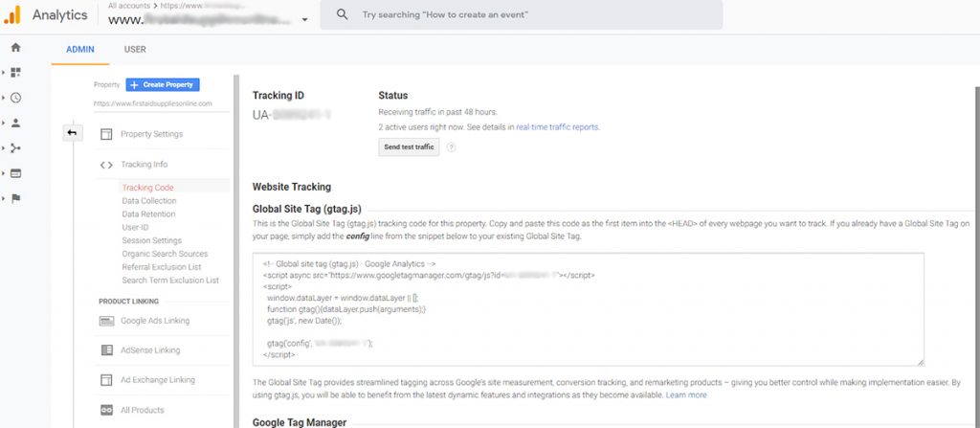Screen dimensions: 980x428
Task: Expand the Conversions sidebar arrow
Action: pyautogui.click(x=4, y=198)
